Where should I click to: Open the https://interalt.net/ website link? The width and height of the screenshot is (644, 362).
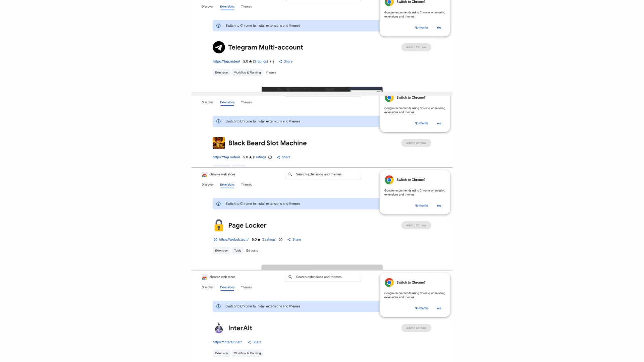227,342
